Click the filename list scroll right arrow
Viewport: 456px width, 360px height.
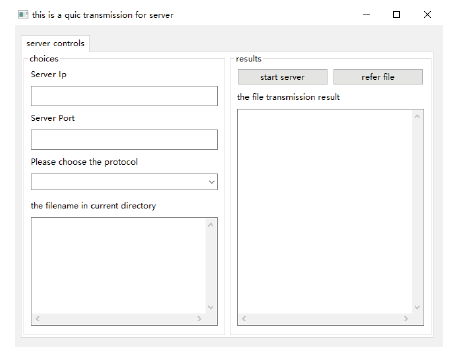199,318
